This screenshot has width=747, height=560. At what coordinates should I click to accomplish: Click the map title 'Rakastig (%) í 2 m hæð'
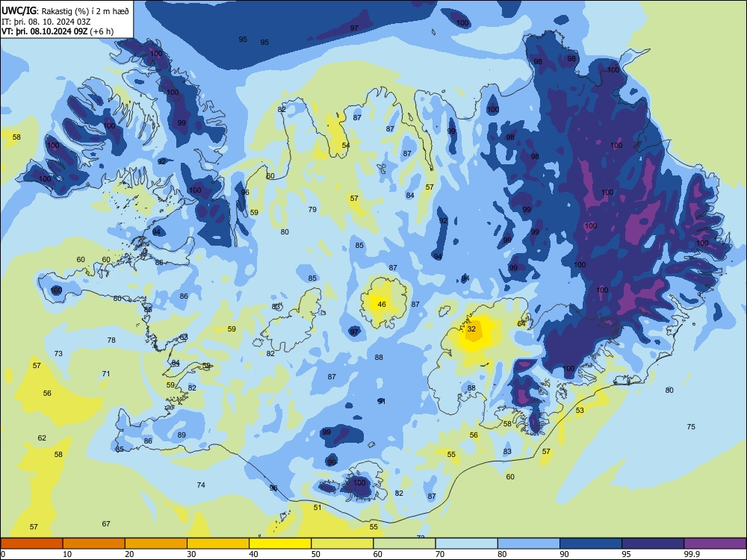click(85, 11)
